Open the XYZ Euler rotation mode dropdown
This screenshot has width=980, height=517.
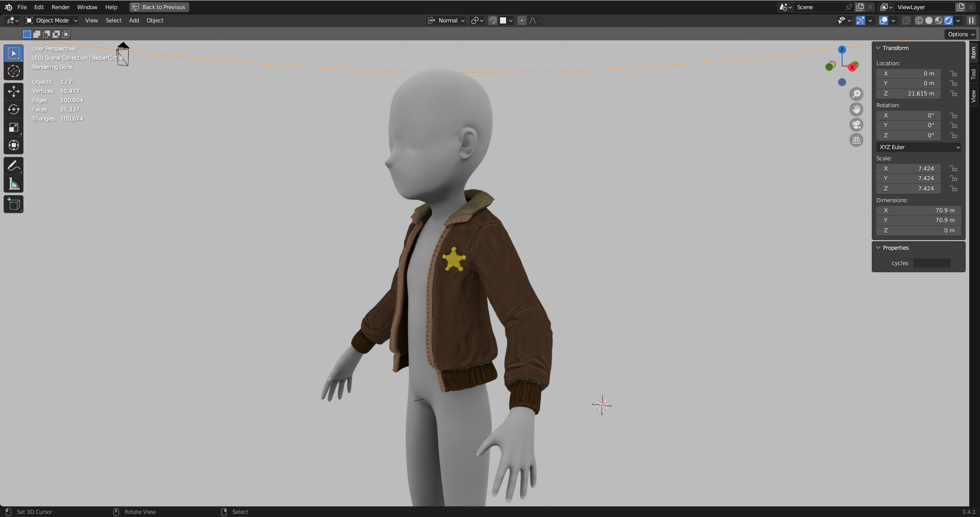919,147
